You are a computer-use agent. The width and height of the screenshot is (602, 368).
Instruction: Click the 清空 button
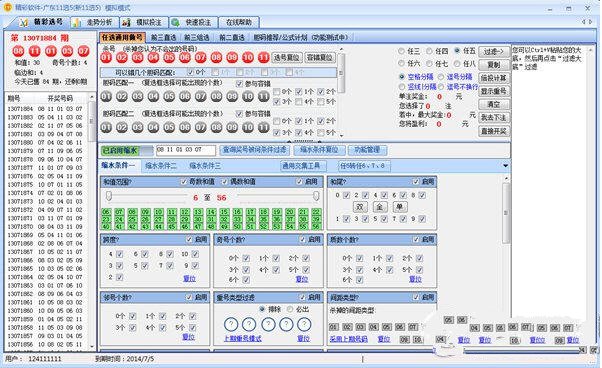pos(494,104)
